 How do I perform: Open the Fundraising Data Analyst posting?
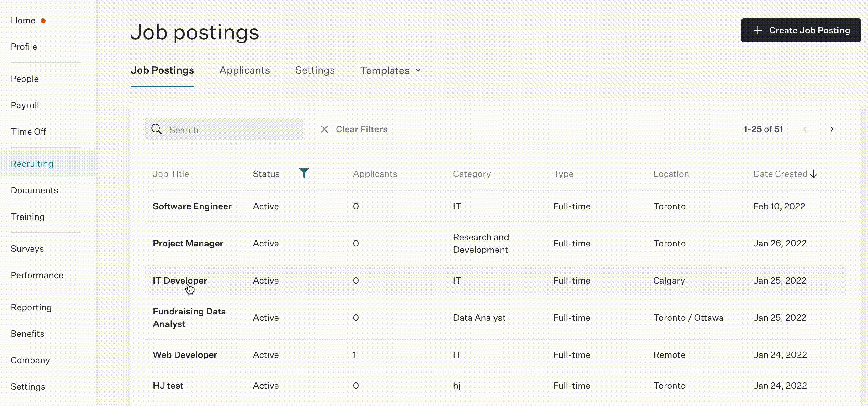[x=189, y=318]
